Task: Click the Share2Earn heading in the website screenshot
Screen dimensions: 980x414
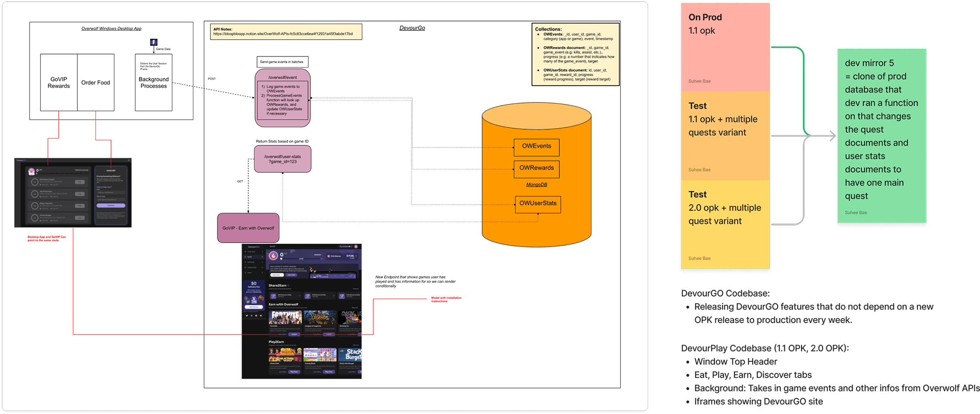Action: pos(278,285)
